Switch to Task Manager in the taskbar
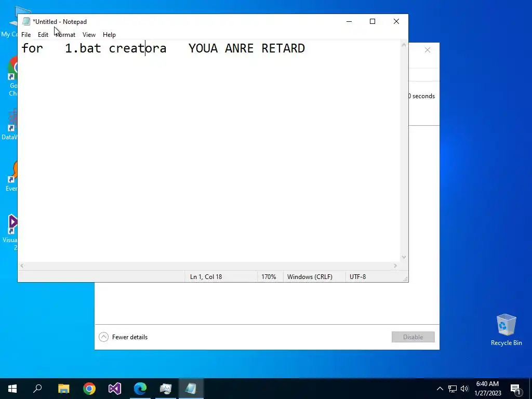This screenshot has width=532, height=399. [x=166, y=389]
